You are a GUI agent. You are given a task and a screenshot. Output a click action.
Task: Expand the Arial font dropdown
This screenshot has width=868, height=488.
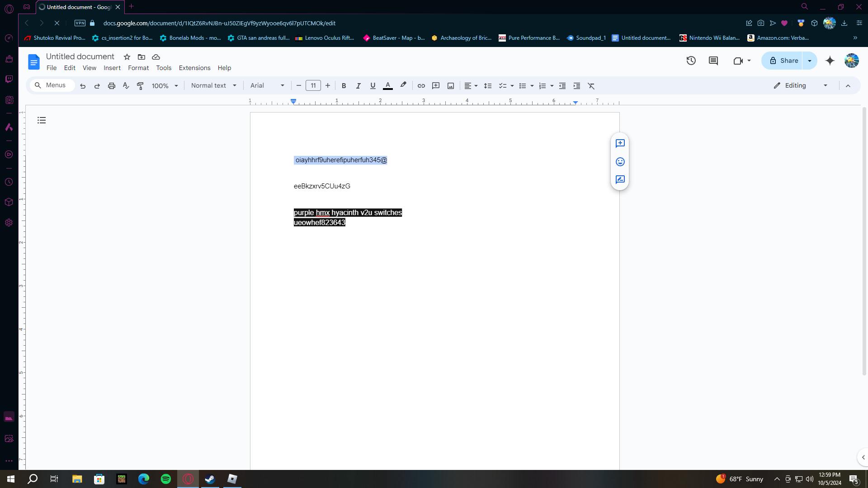[267, 86]
